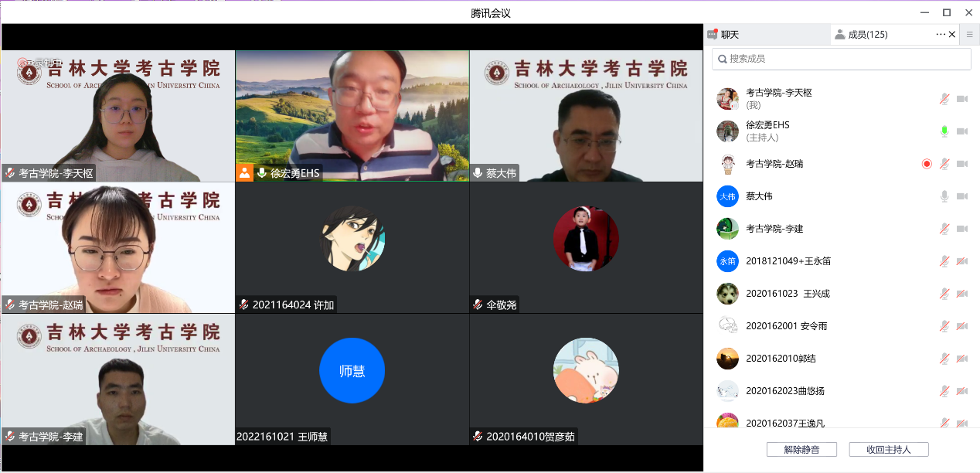Toggle microphone for 蔡大伟 in member list
This screenshot has width=980, height=473.
pos(944,196)
